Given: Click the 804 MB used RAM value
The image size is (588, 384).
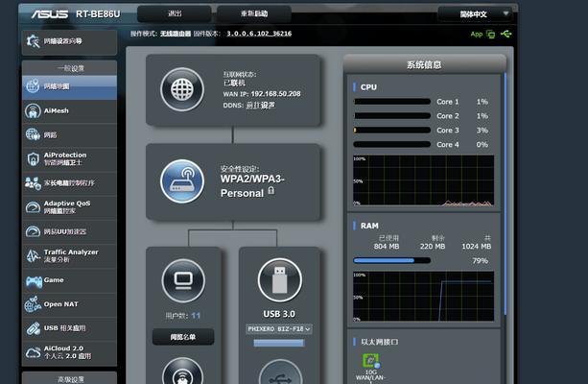Looking at the screenshot, I should (x=387, y=247).
